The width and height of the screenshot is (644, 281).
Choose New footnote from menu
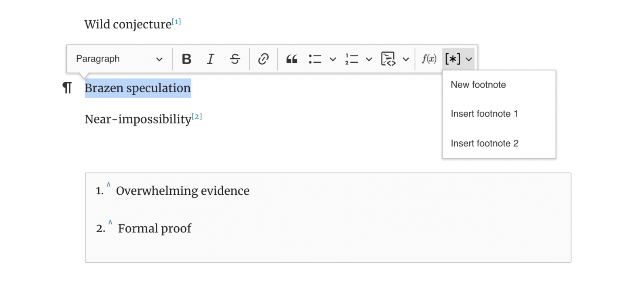pos(478,85)
